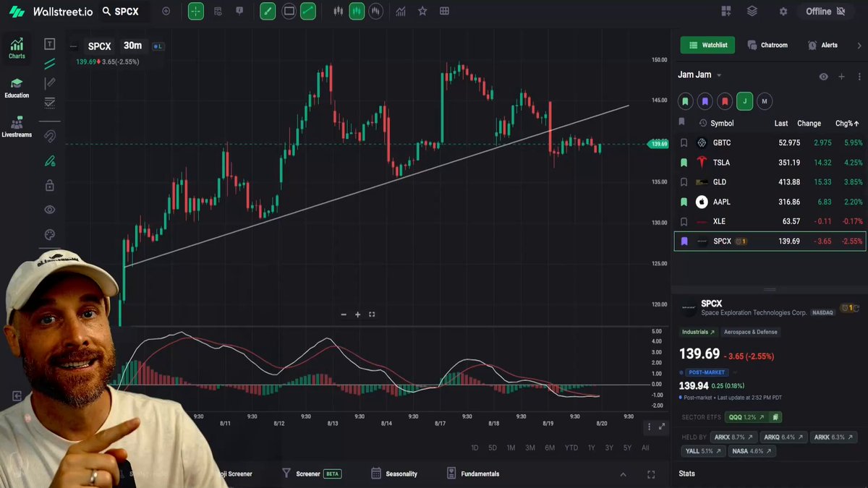Activate the crosshair cursor tool in top toolbar

(196, 12)
